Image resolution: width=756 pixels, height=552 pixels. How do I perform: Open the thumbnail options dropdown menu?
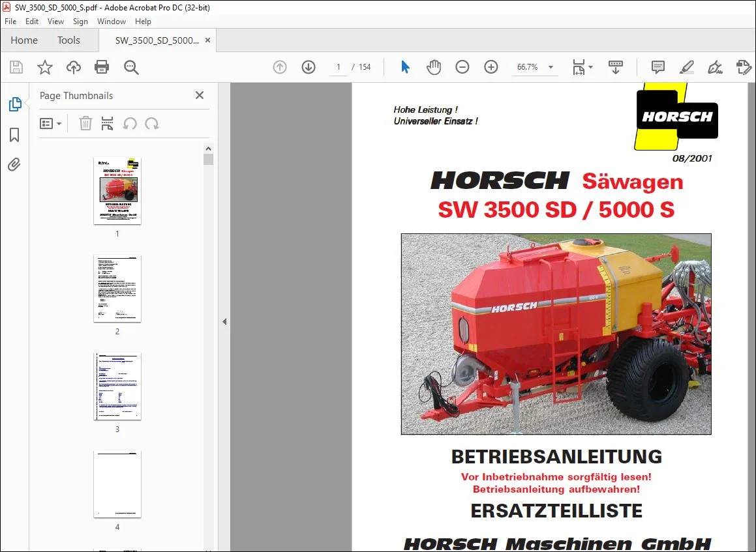pos(51,124)
